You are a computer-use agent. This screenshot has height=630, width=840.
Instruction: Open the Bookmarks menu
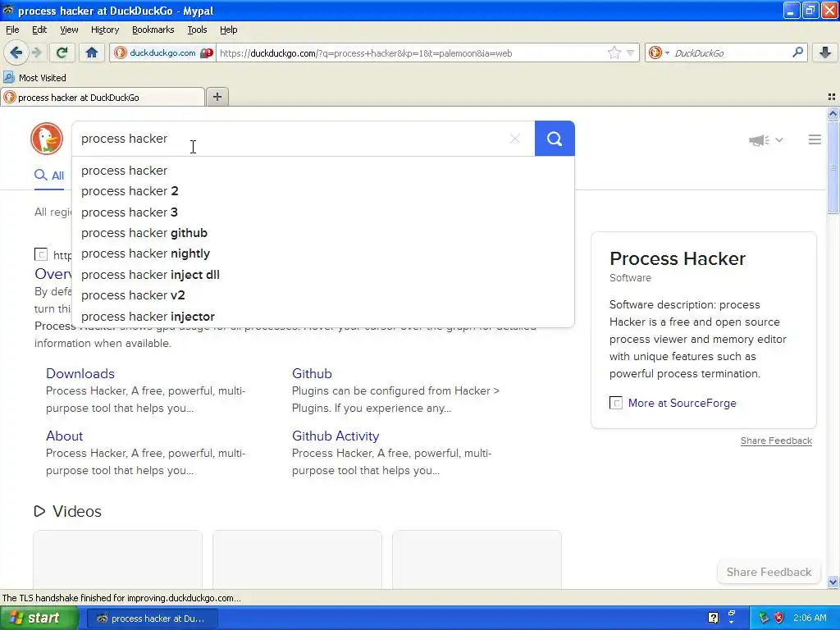[x=153, y=30]
